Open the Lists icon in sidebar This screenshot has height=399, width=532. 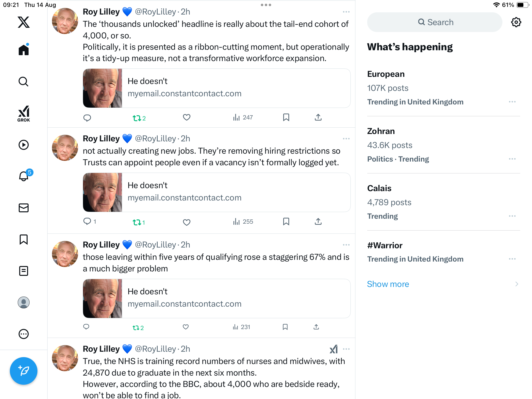pos(24,271)
